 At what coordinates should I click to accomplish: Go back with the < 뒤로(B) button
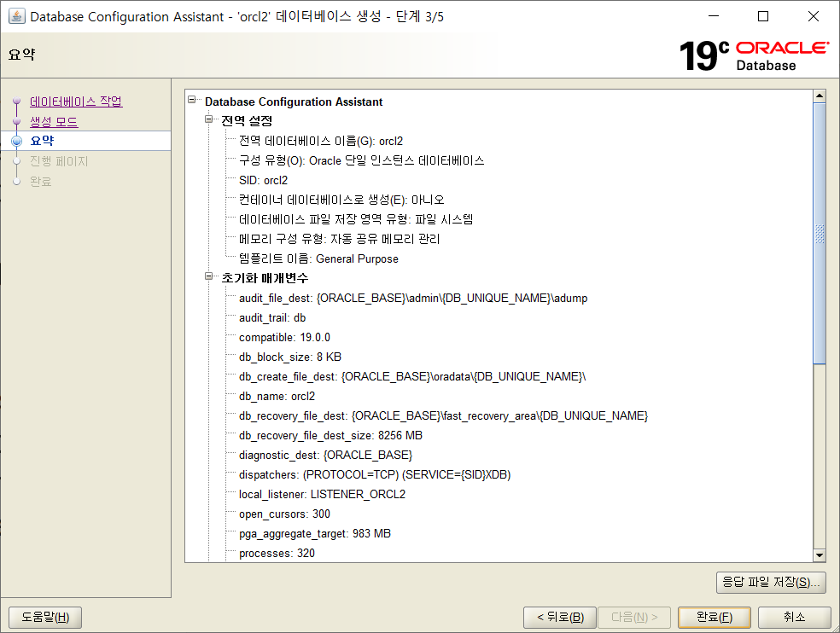coord(560,618)
